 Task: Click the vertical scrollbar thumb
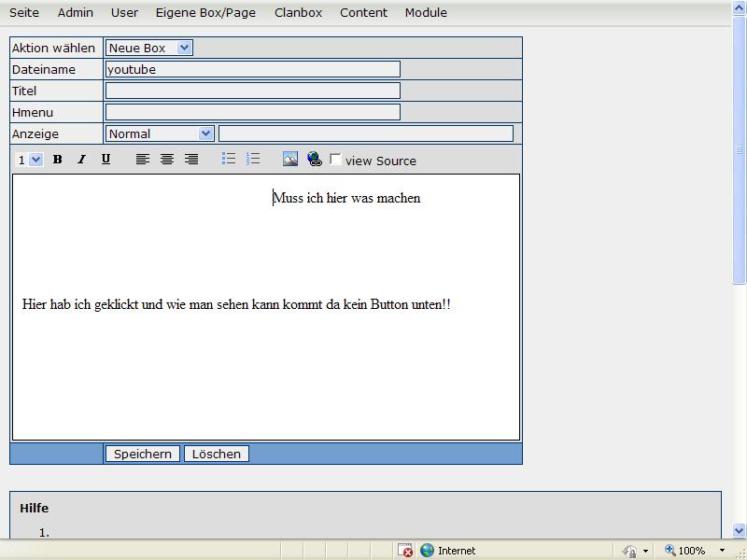(x=740, y=149)
